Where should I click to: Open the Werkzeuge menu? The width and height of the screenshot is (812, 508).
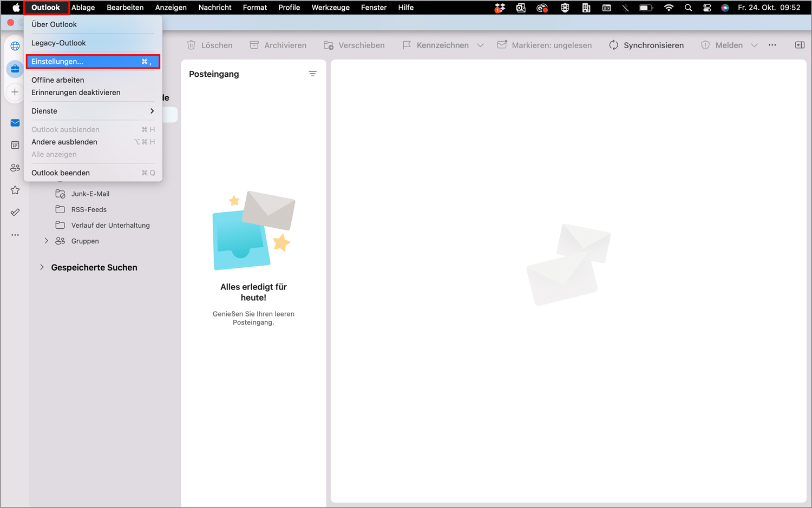330,7
